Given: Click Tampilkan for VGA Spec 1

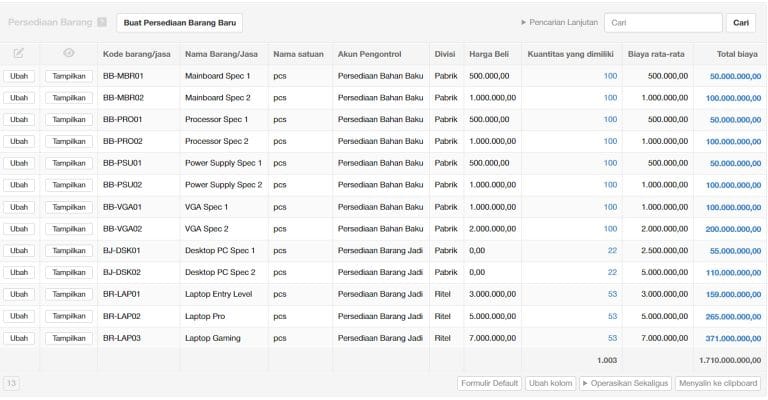Looking at the screenshot, I should [x=69, y=207].
